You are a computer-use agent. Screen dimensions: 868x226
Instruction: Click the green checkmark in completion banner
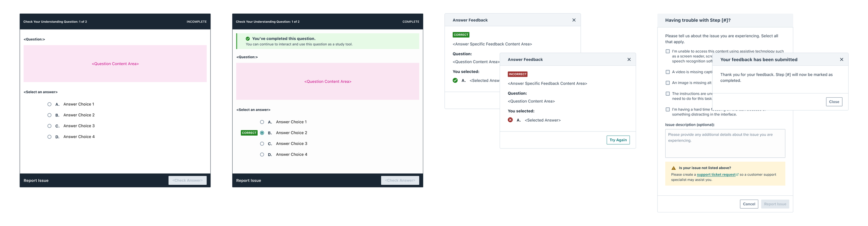[248, 39]
